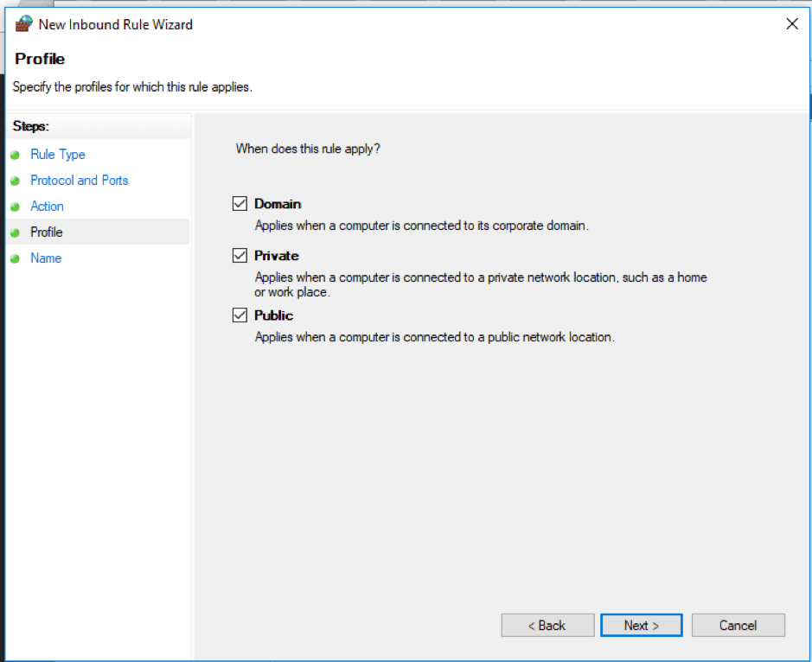Screen dimensions: 812x662
Task: Disable the Public profile checkbox
Action: [240, 315]
